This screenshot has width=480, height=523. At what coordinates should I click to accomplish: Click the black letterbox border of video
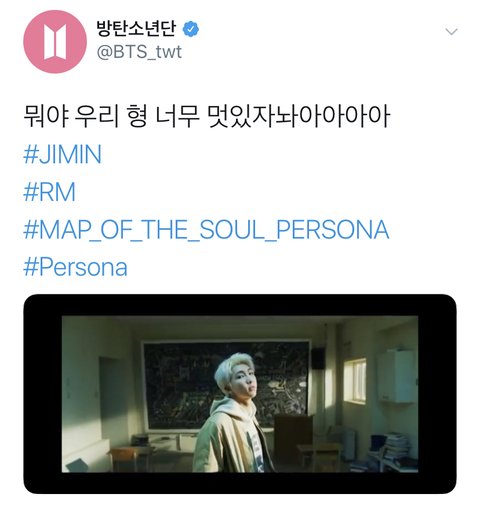tap(240, 305)
